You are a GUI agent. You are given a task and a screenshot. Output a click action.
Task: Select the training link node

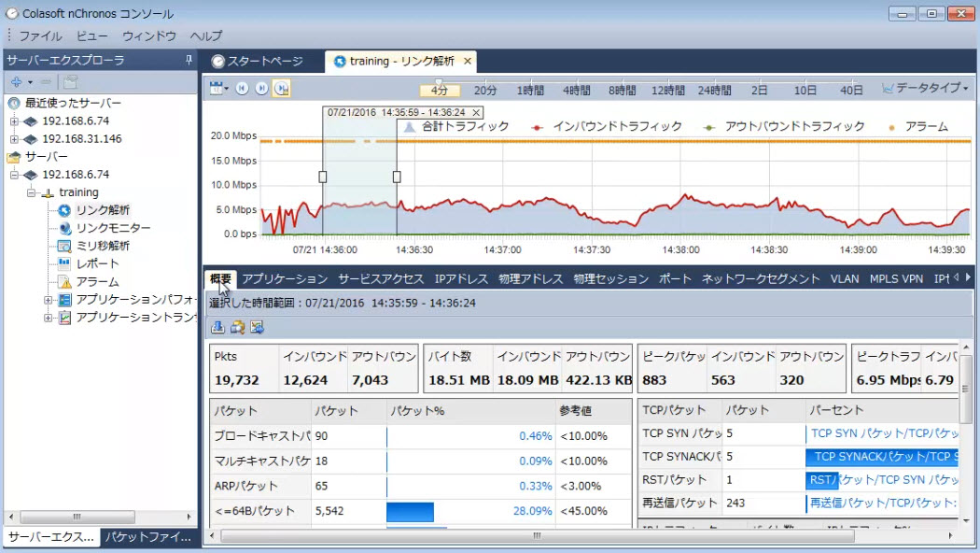(x=78, y=192)
